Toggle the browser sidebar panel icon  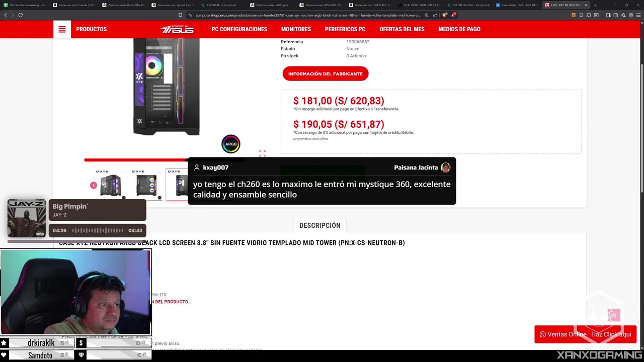coord(608,15)
